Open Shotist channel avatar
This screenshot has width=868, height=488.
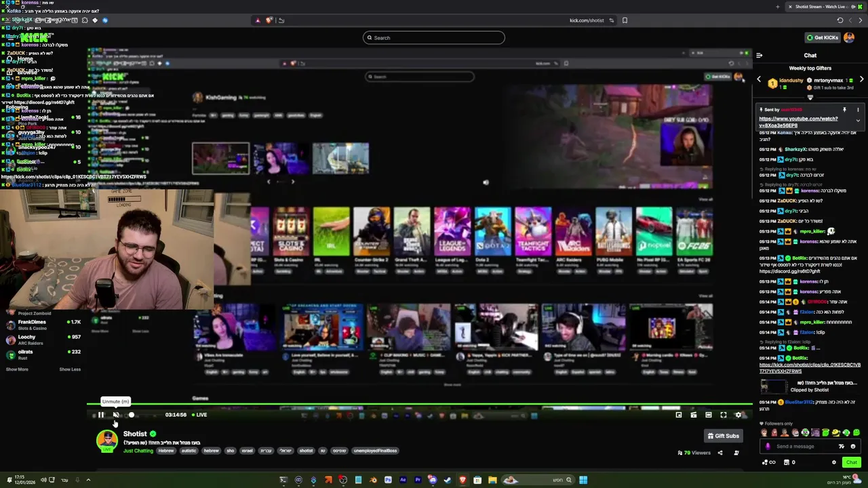point(106,441)
